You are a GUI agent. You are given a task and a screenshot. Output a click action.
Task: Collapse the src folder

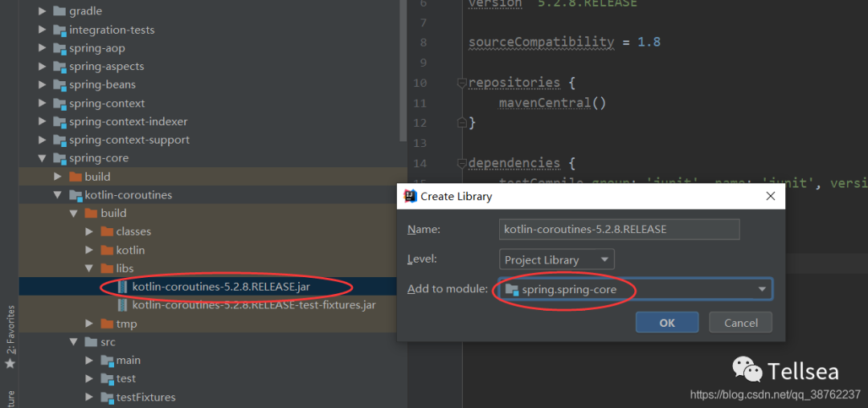pyautogui.click(x=73, y=341)
